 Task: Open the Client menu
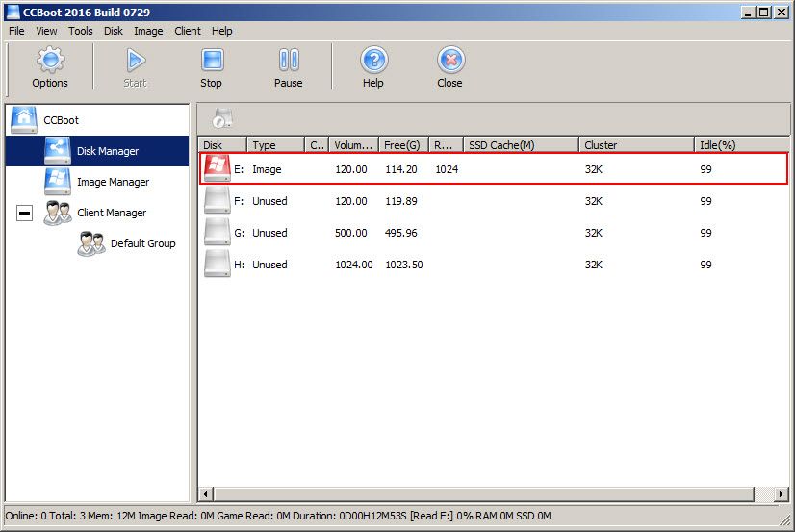(188, 31)
